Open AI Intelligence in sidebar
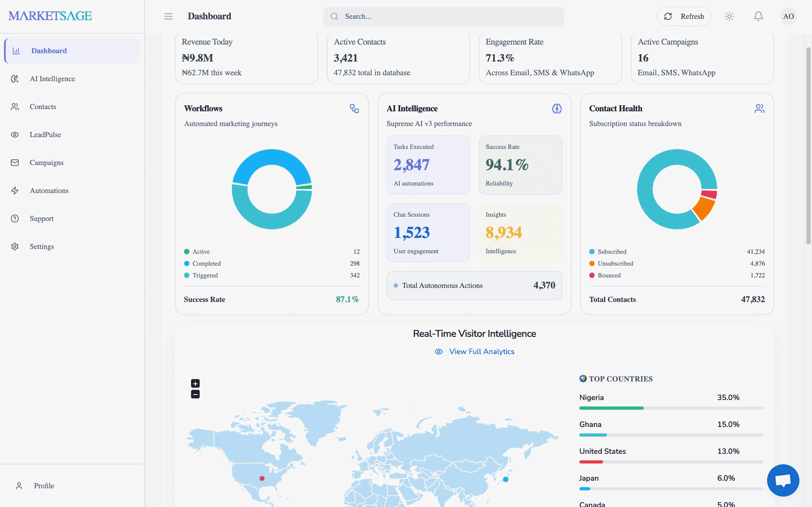Screen dimensions: 812x507 (72, 79)
